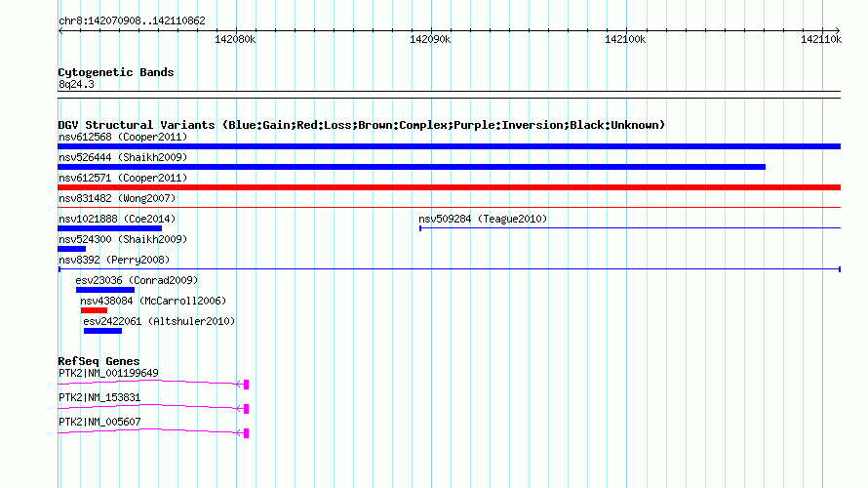The height and width of the screenshot is (488, 868).
Task: Open esv2422061 (Altshuler2010) variant label
Action: point(159,321)
